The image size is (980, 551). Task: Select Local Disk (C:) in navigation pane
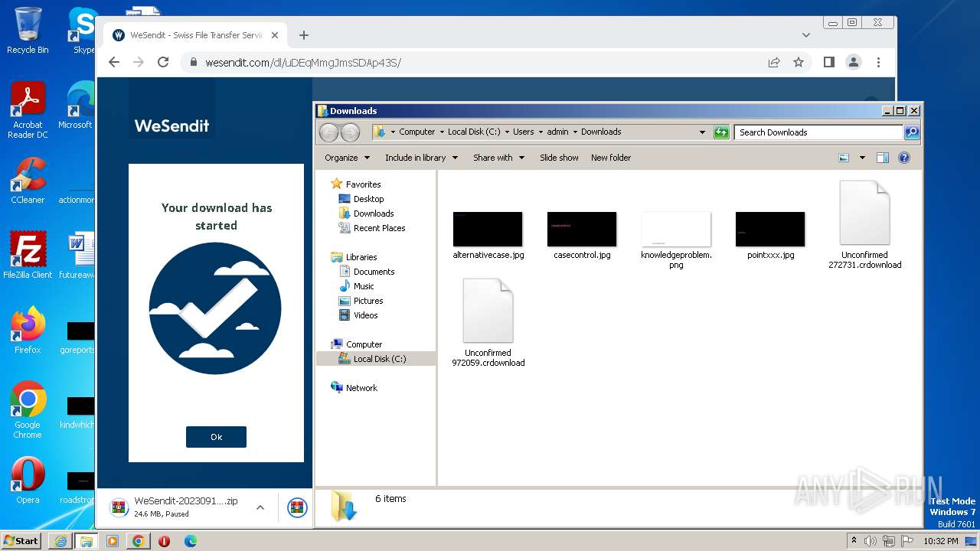(379, 359)
